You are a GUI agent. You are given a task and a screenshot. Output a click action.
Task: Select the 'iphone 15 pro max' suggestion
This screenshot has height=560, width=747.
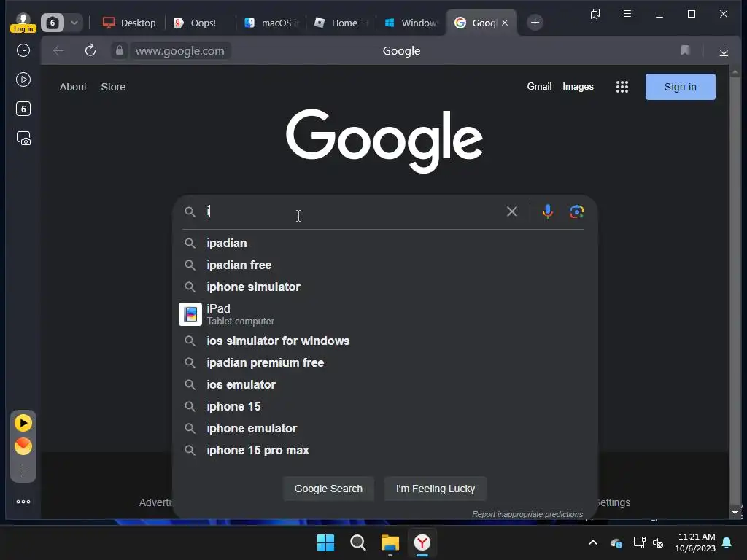[384, 451]
